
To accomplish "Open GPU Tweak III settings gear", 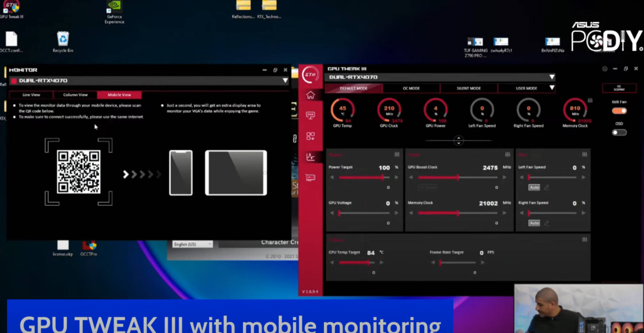I will 605,69.
